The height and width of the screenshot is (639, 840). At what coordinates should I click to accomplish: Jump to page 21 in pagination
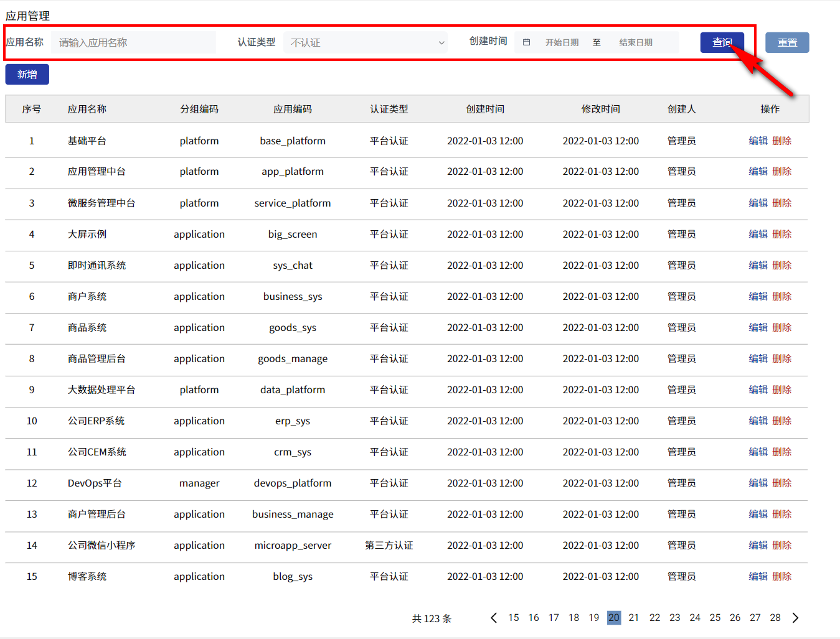tap(634, 618)
